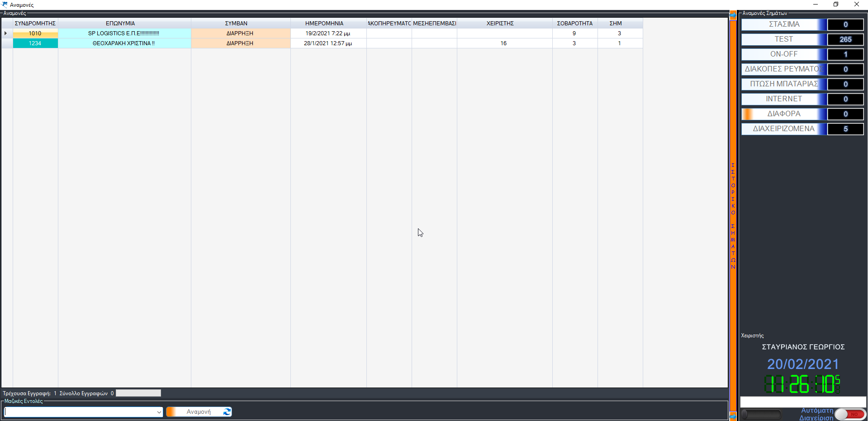The image size is (868, 421).
Task: Sort by the ΗΜΕΡΟΜΗΝΙΑ column header
Action: pos(324,24)
